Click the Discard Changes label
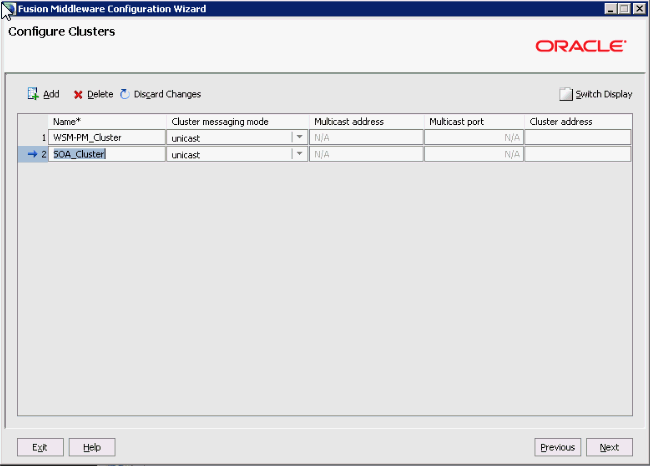The height and width of the screenshot is (466, 650). 167,94
